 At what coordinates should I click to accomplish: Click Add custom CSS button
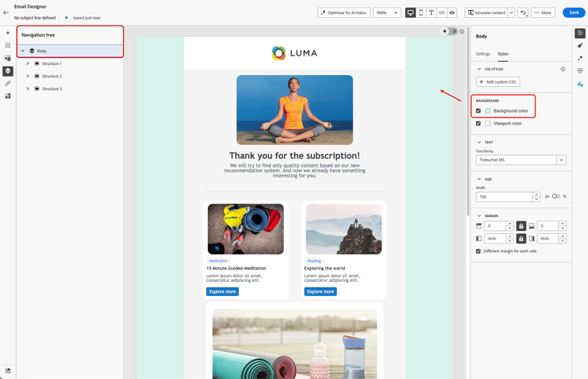click(498, 82)
